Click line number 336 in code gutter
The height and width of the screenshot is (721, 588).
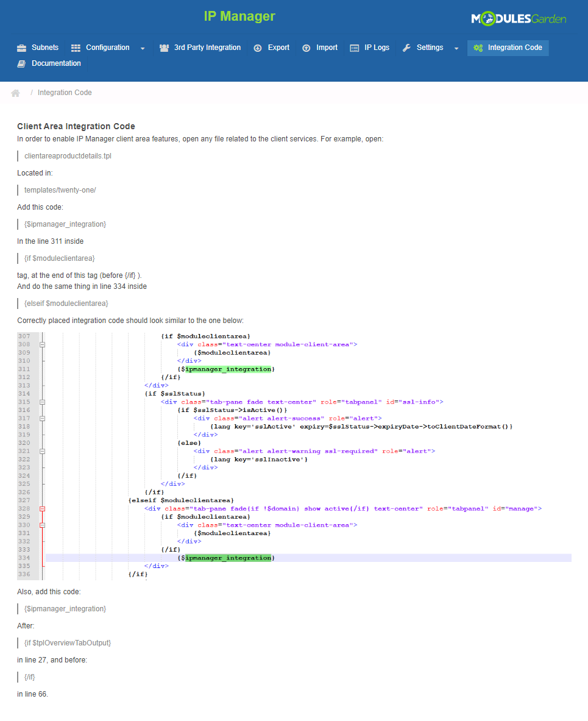pos(24,574)
